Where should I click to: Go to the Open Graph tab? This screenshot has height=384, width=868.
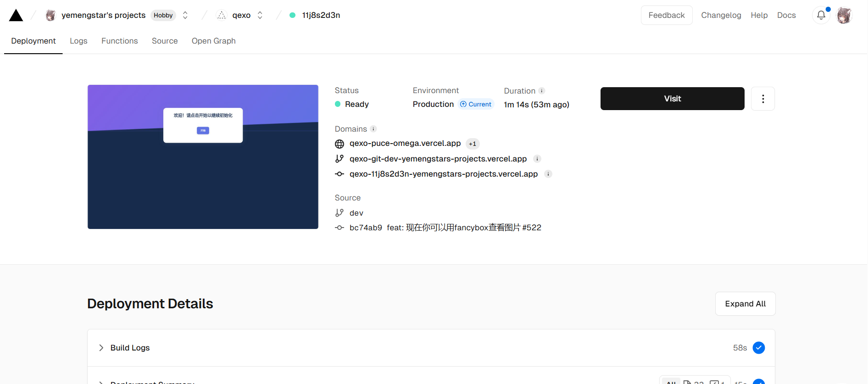(x=213, y=41)
